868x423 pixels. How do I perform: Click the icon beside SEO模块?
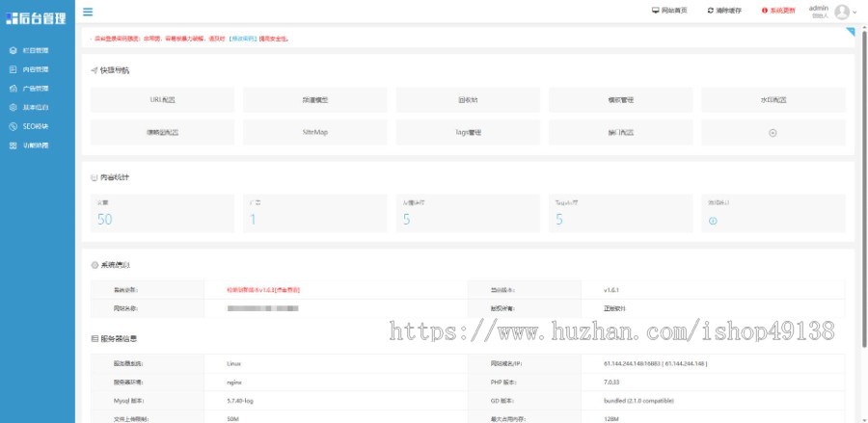14,126
